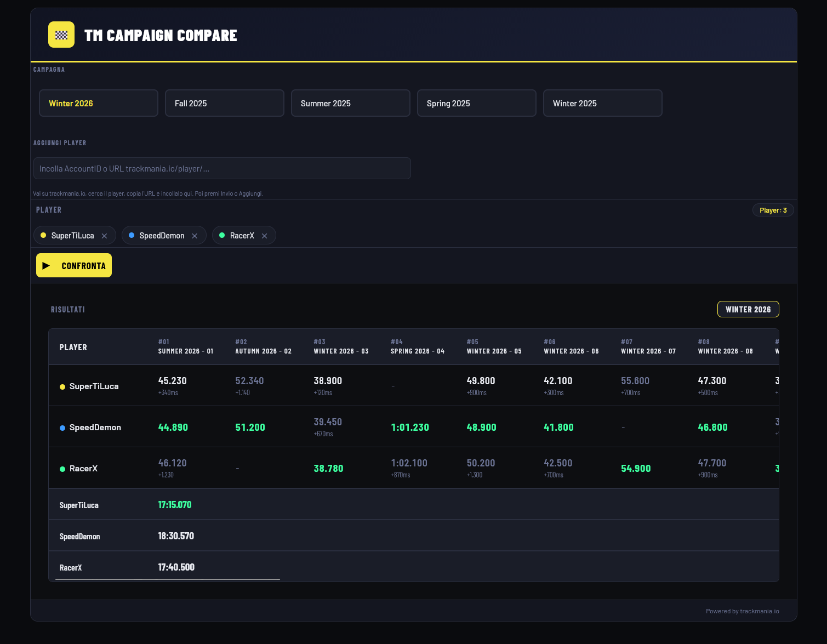The height and width of the screenshot is (644, 827).
Task: Click RacerX green dot in player chip
Action: point(222,235)
